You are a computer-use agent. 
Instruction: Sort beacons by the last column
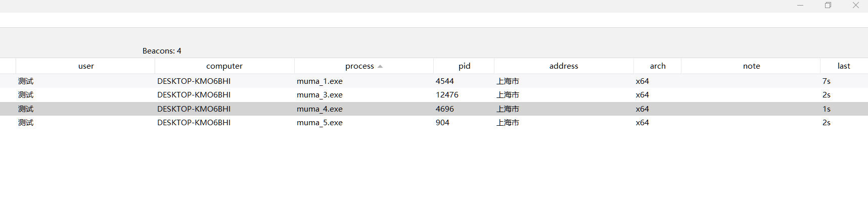(x=843, y=66)
